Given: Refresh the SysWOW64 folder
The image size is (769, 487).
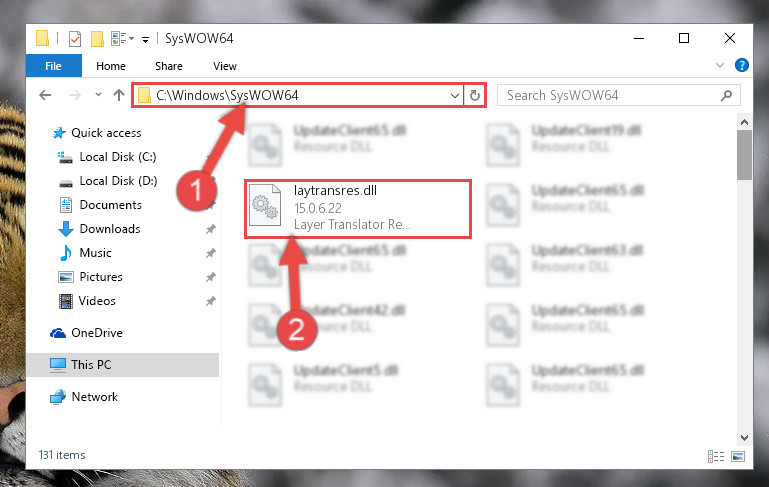Looking at the screenshot, I should pos(475,95).
